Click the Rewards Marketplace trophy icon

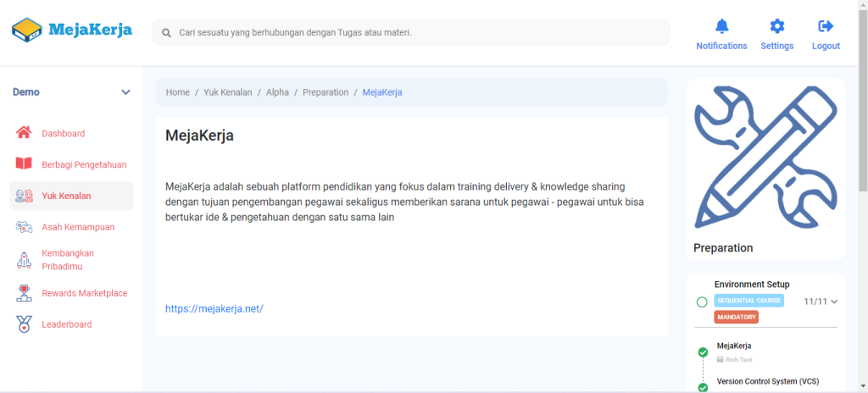point(24,293)
